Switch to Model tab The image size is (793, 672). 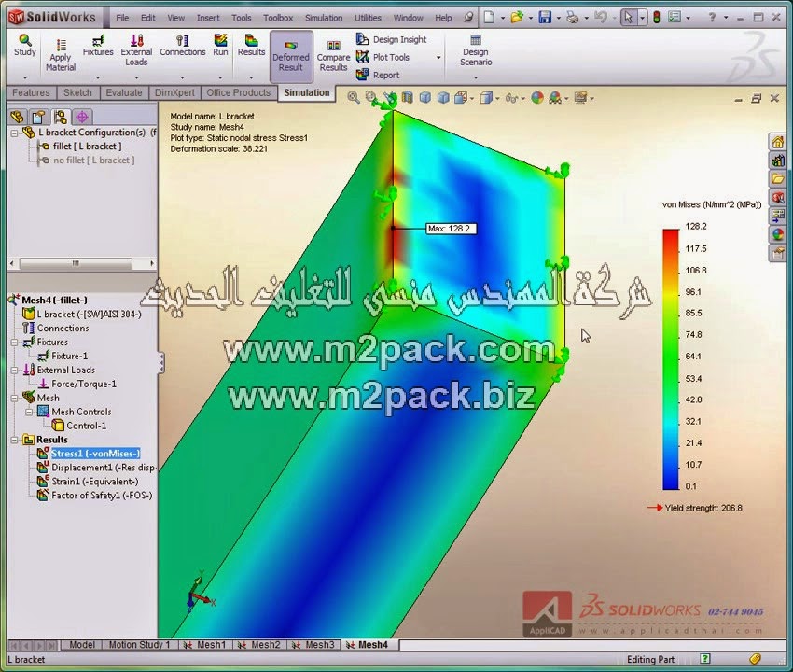[x=82, y=645]
